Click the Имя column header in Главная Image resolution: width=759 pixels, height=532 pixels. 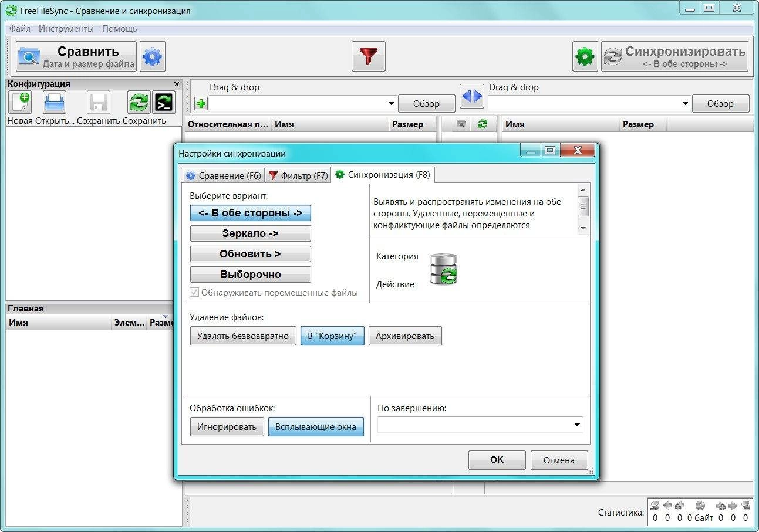(59, 322)
